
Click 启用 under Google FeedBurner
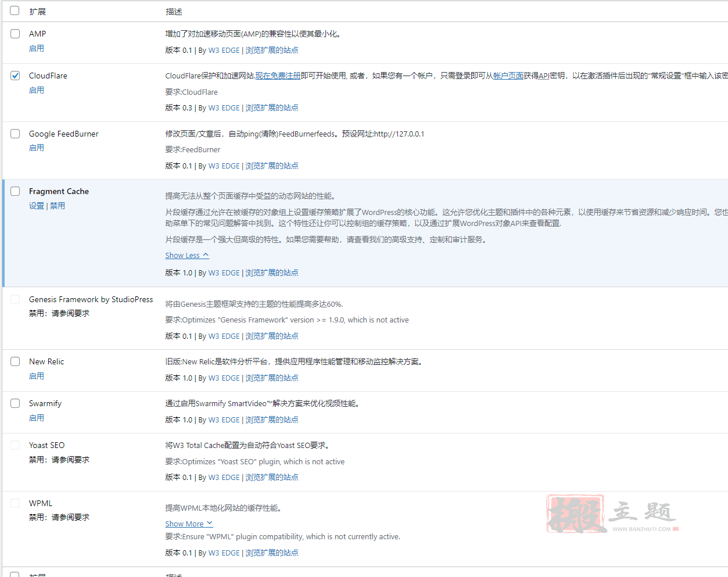pyautogui.click(x=37, y=148)
